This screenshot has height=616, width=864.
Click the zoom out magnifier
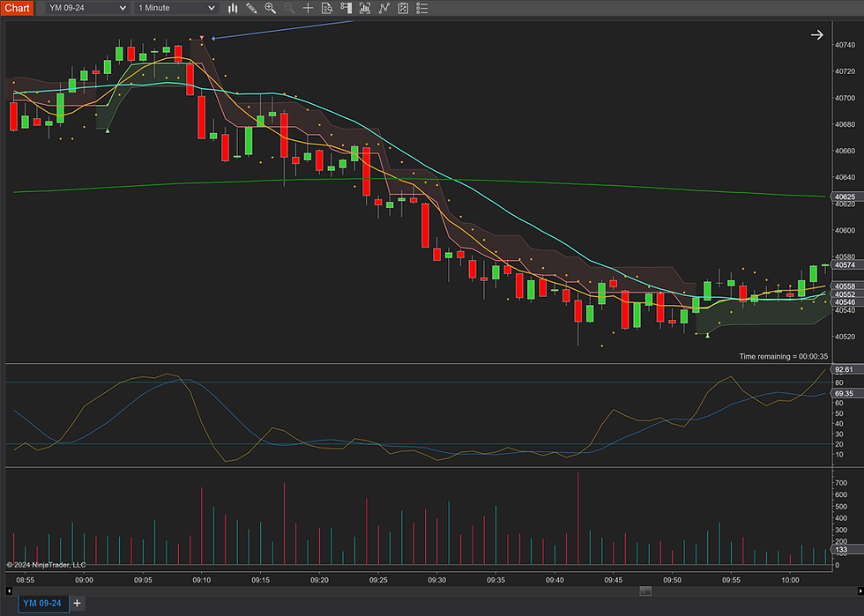pos(289,8)
